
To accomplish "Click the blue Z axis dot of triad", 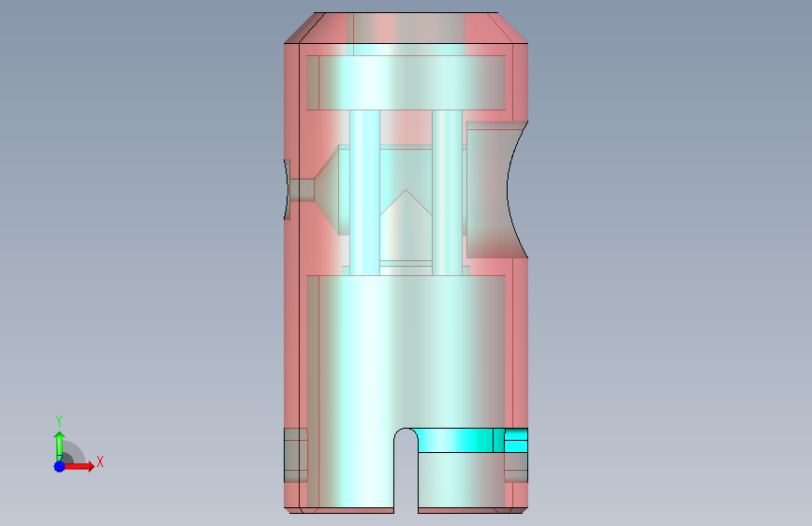I will coord(59,466).
